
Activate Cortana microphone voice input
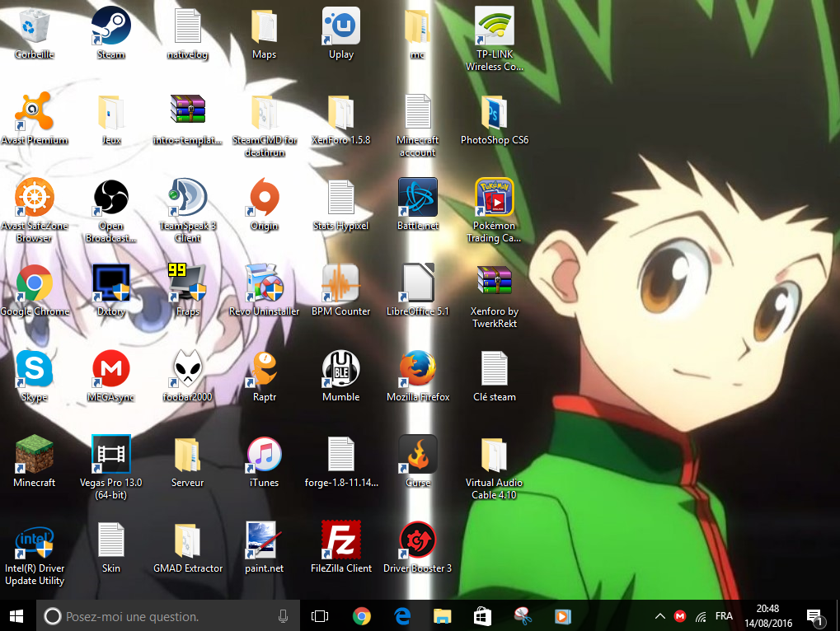pyautogui.click(x=284, y=616)
